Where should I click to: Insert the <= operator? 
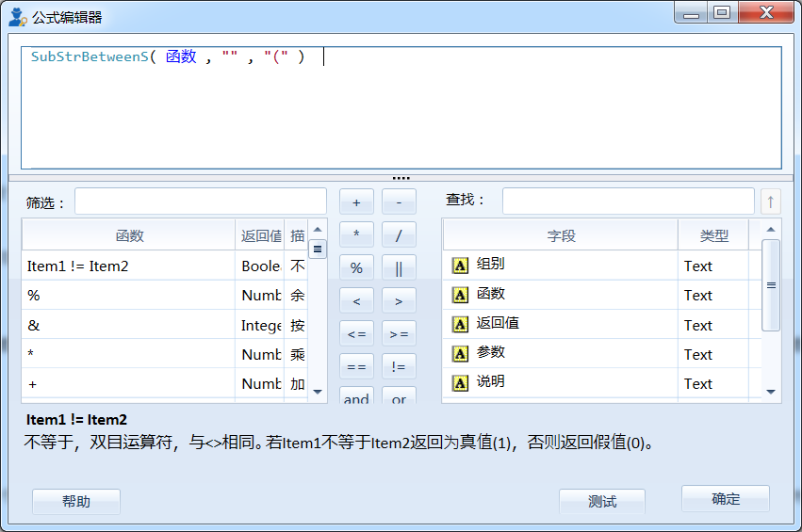click(356, 333)
